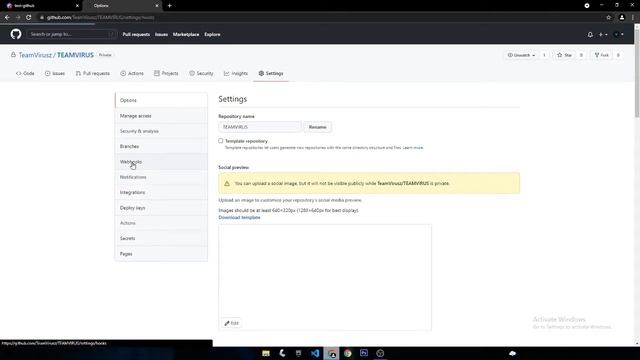Viewport: 640px width, 360px height.
Task: Click the Repository name input field
Action: [x=260, y=127]
